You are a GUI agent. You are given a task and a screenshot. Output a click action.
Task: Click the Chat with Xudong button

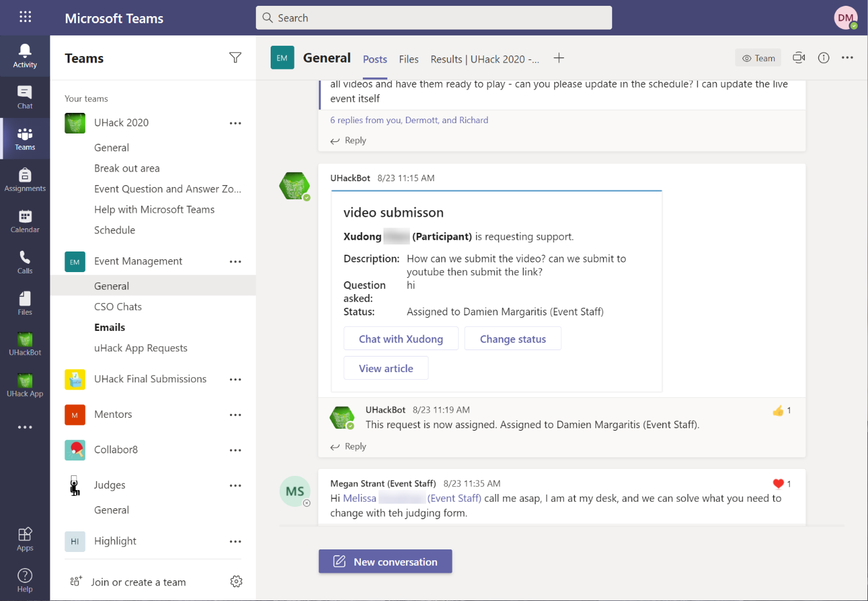pyautogui.click(x=401, y=339)
